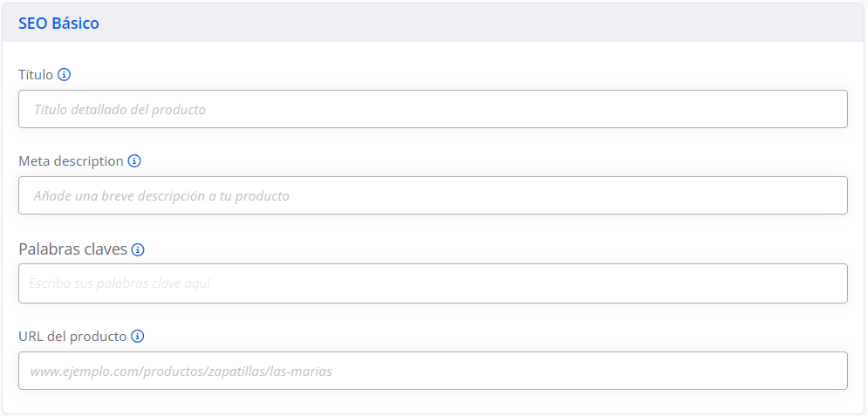Screen dimensions: 868x416
Task: Activate the URL del producto input
Action: pyautogui.click(x=433, y=371)
